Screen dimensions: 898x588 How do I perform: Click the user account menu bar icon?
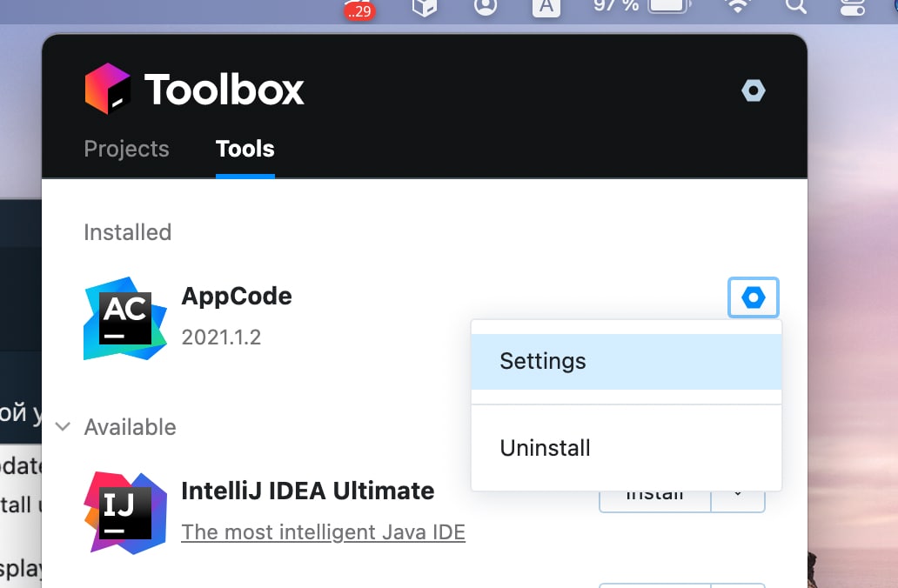(486, 7)
